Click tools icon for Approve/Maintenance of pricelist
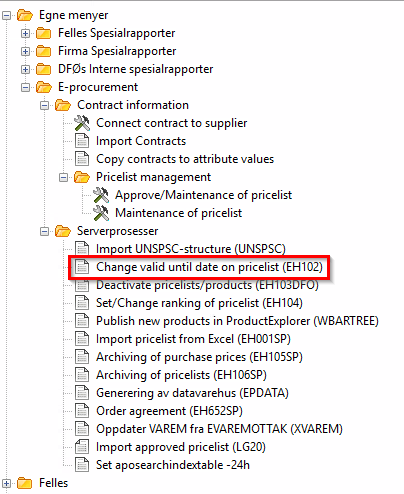404x494 pixels. click(101, 195)
